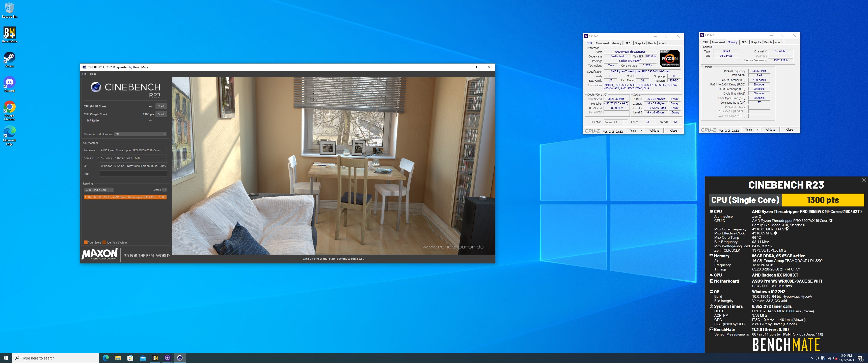868x363 pixels.
Task: Switch to Mainboard tab in left CPU-Z
Action: (602, 43)
